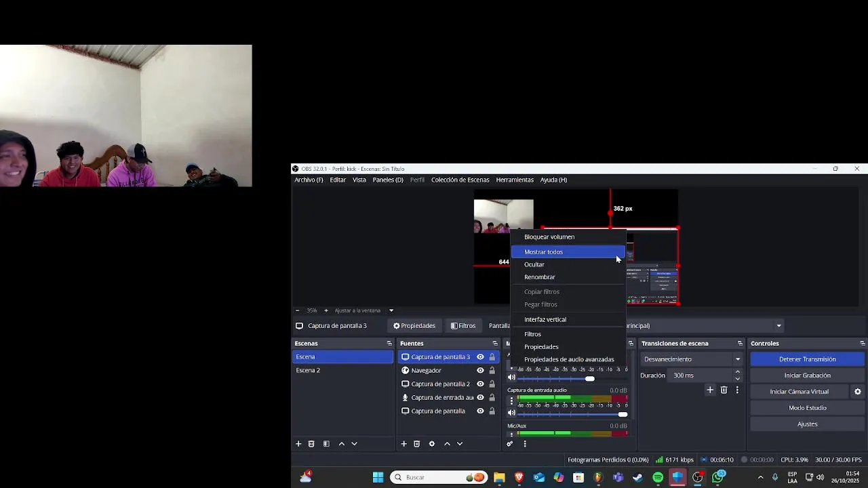Image resolution: width=868 pixels, height=488 pixels.
Task: Open WhatsApp from the taskbar
Action: coord(717,477)
